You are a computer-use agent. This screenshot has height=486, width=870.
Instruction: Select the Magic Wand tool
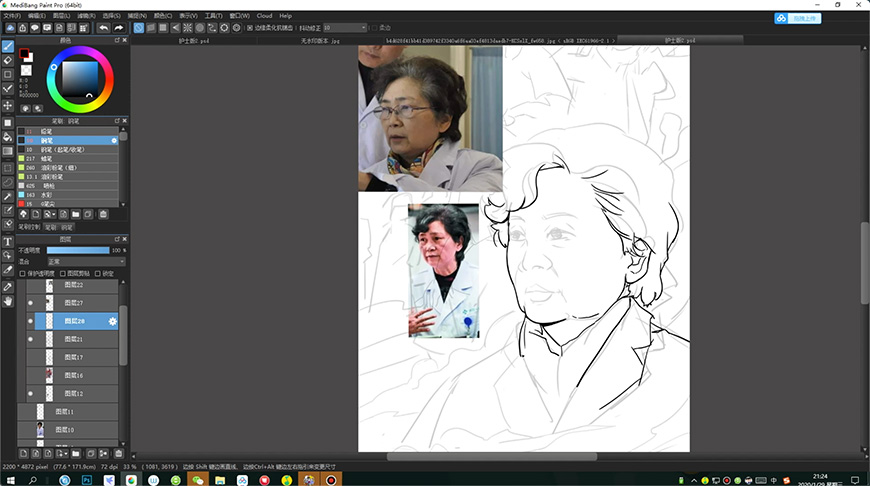coord(8,196)
